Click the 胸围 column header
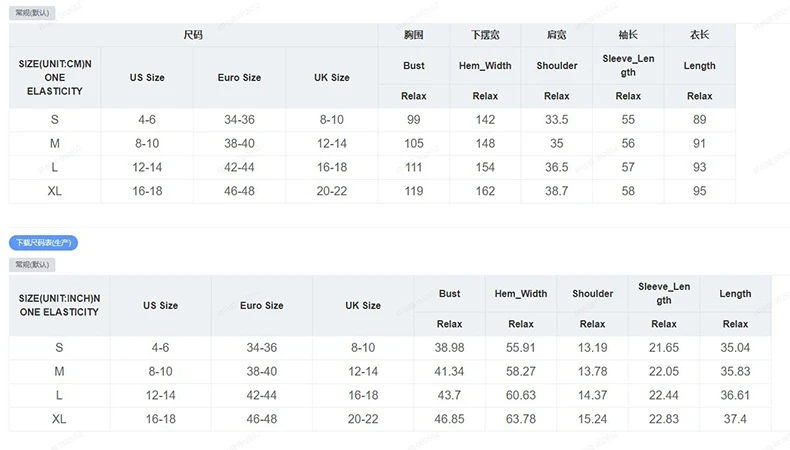790x450 pixels. point(413,35)
